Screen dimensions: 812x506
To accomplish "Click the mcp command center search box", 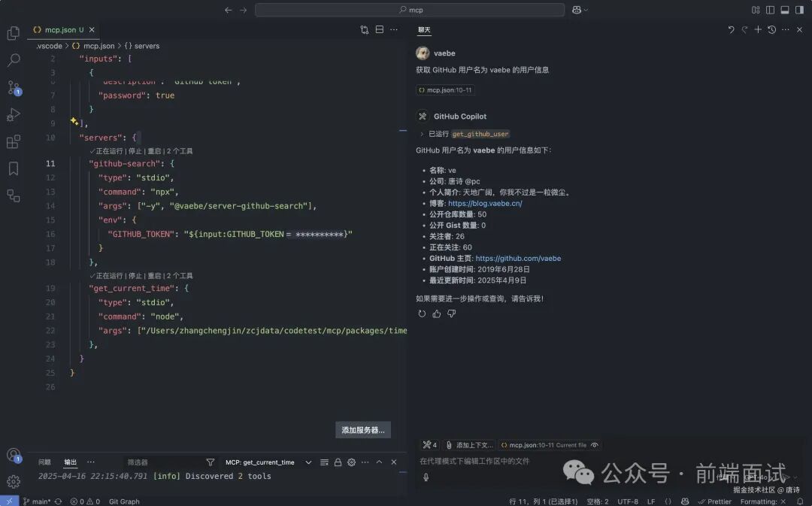I will pyautogui.click(x=410, y=10).
